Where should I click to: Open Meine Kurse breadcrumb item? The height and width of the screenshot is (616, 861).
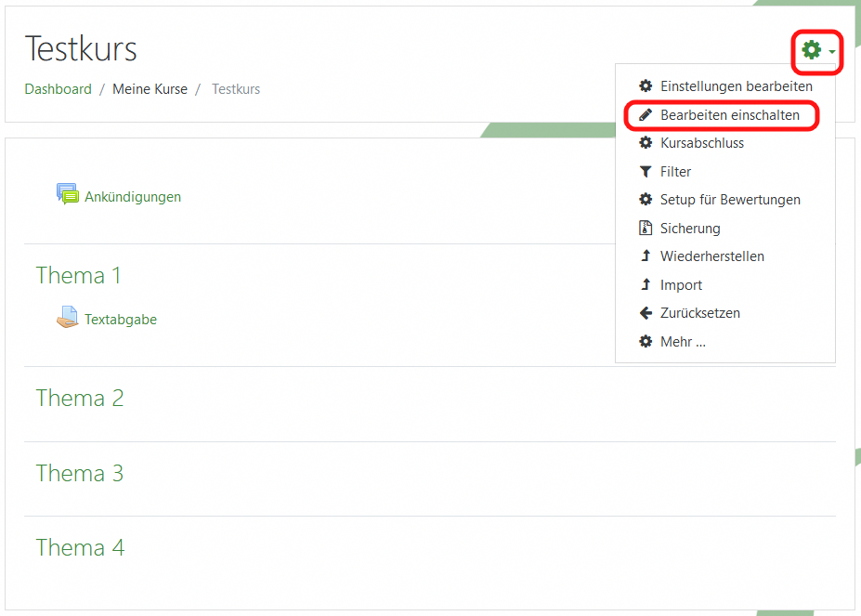150,89
